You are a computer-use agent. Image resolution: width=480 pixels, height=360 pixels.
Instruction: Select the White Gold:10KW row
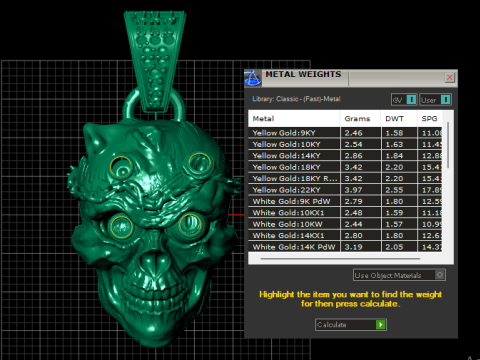coord(345,224)
